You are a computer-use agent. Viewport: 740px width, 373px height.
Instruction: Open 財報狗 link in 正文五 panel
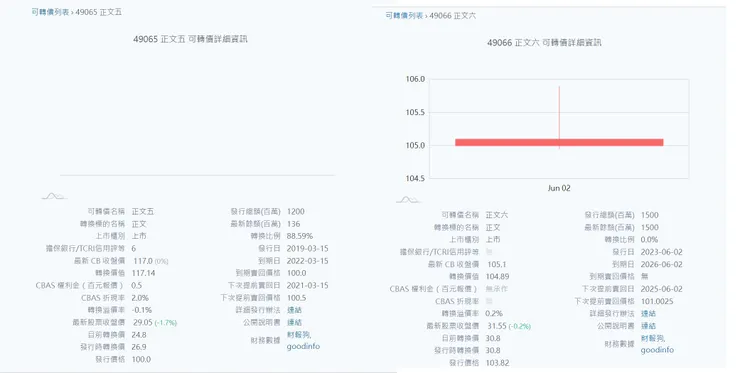pos(299,335)
